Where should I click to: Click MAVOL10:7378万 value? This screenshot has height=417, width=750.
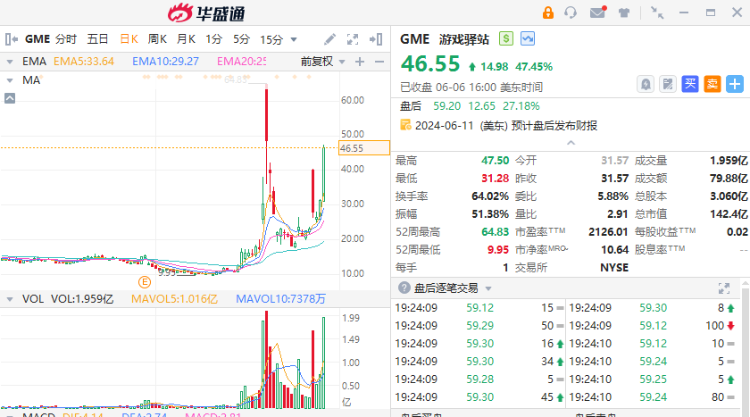pos(280,299)
